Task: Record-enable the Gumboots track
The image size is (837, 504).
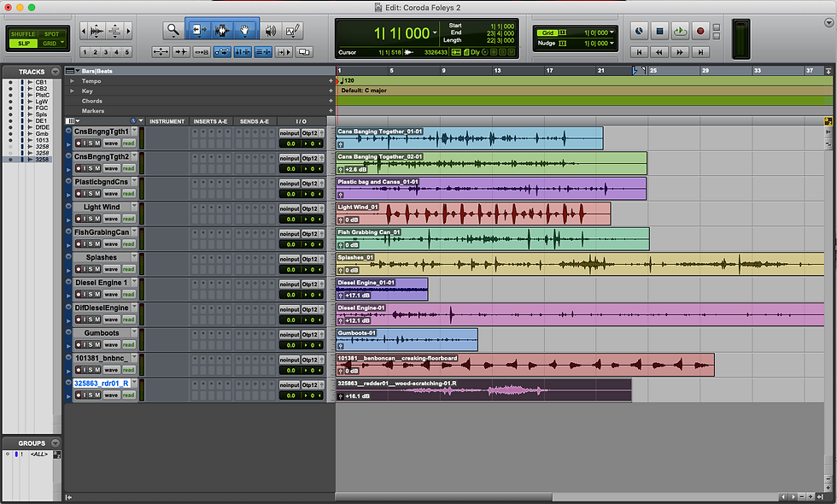Action: click(x=78, y=344)
